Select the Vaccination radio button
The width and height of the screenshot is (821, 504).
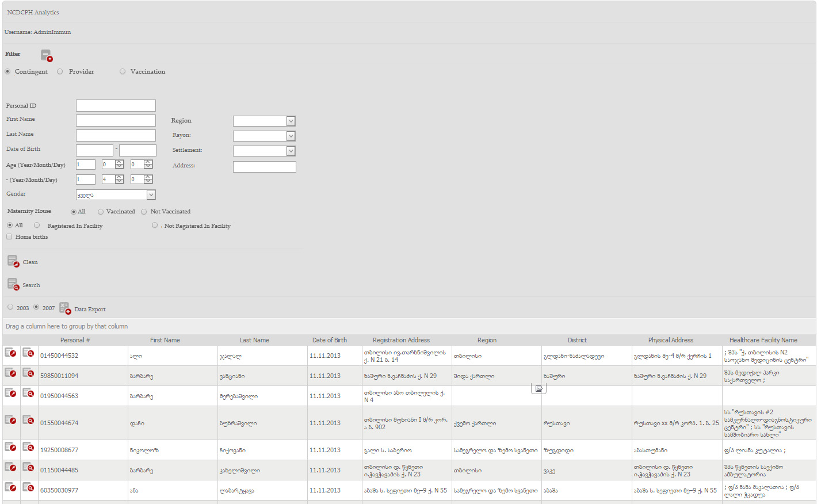(123, 72)
